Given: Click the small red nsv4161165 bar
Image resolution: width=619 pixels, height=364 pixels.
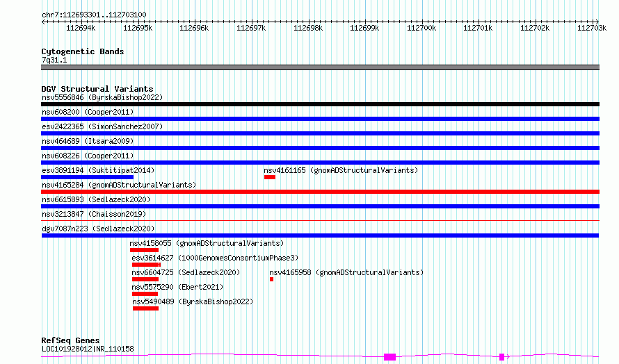Looking at the screenshot, I should click(x=270, y=177).
